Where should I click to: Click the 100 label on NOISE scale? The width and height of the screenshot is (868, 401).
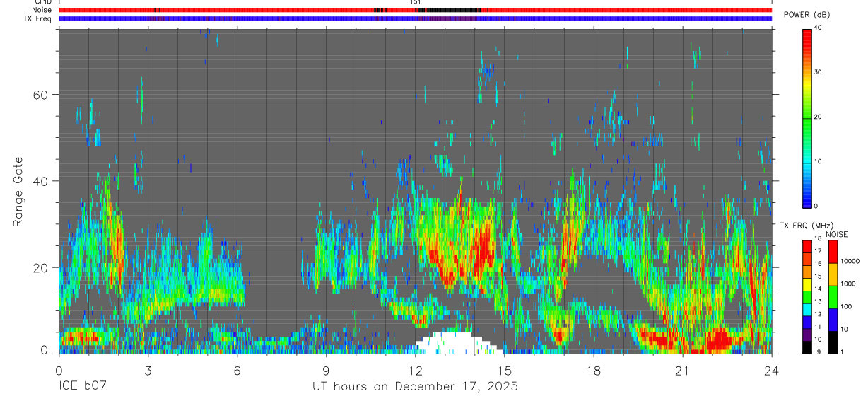coord(846,307)
